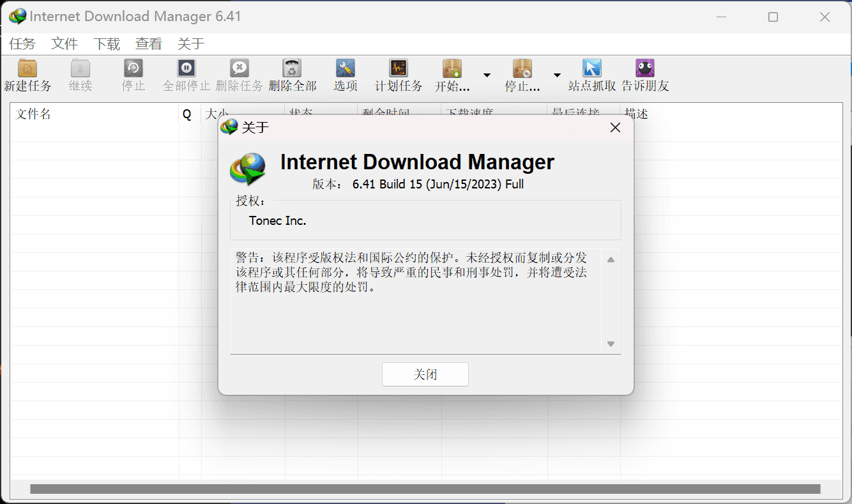Click the 告诉朋友 (tell a friend) icon
The image size is (852, 504).
pos(645,68)
